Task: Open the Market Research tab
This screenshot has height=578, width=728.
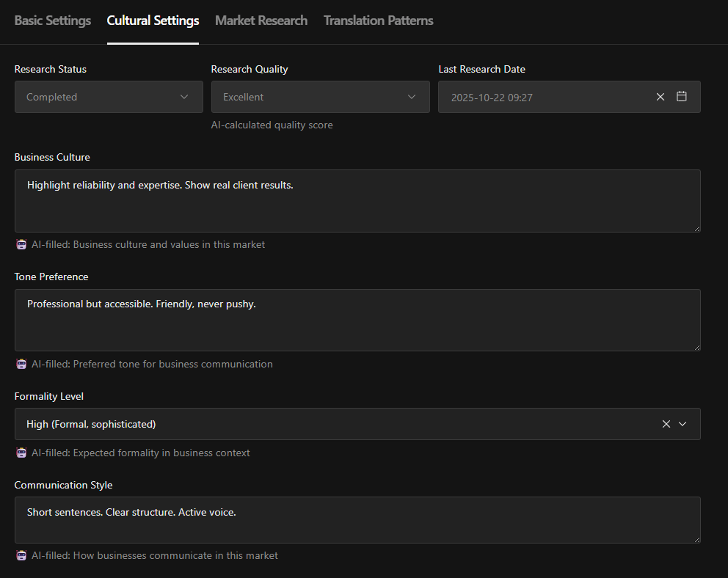Action: pos(261,21)
